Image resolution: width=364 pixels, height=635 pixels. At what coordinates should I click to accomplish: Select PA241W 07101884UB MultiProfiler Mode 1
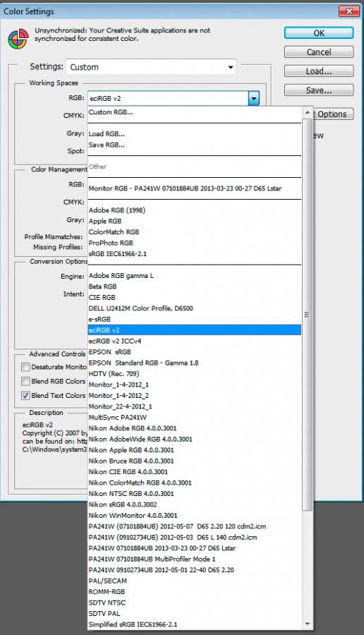195,559
